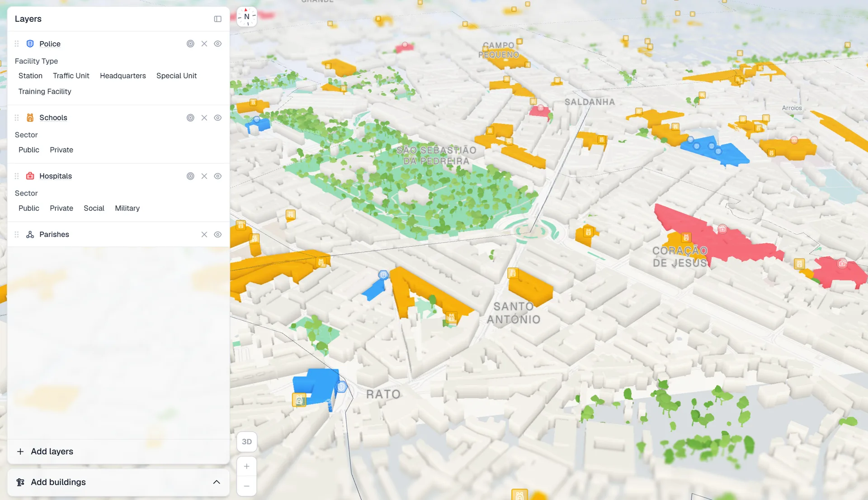868x500 pixels.
Task: Click the Coração de Jesus parish label
Action: click(x=680, y=257)
